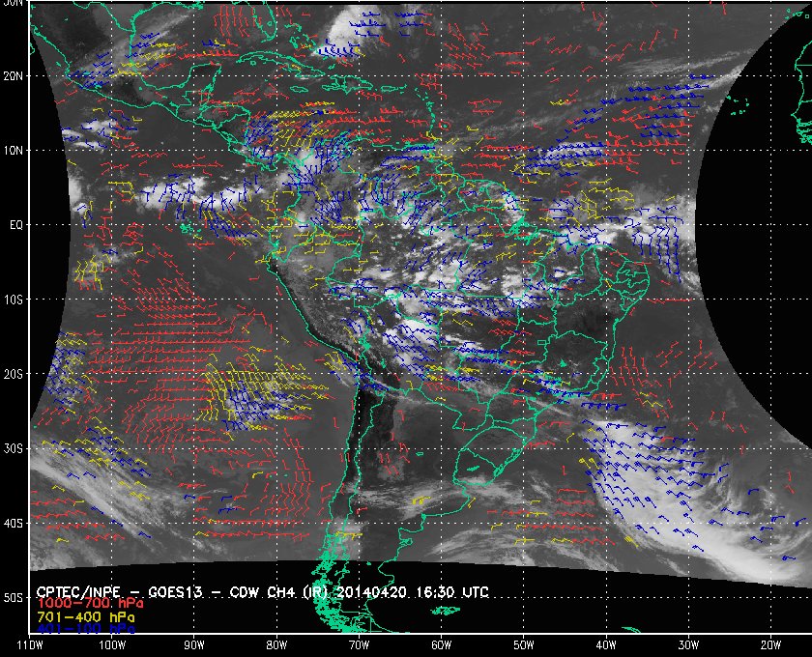Image resolution: width=812 pixels, height=657 pixels.
Task: Click the blue 401-100 hPa legend label
Action: pos(86,629)
